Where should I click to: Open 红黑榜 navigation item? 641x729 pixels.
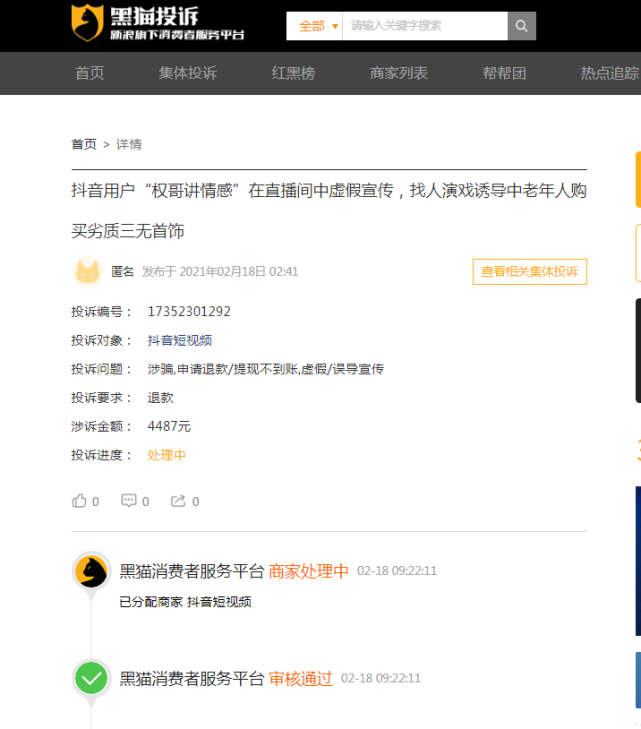click(293, 73)
